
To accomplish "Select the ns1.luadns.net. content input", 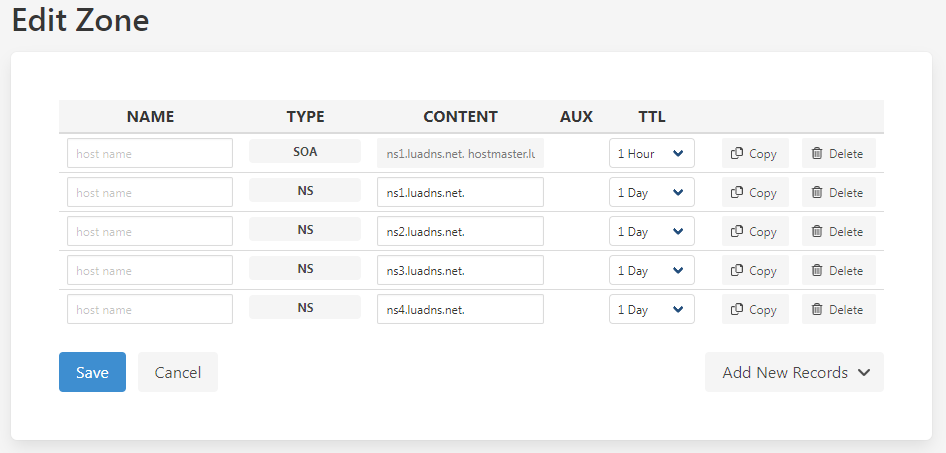I will pyautogui.click(x=460, y=192).
